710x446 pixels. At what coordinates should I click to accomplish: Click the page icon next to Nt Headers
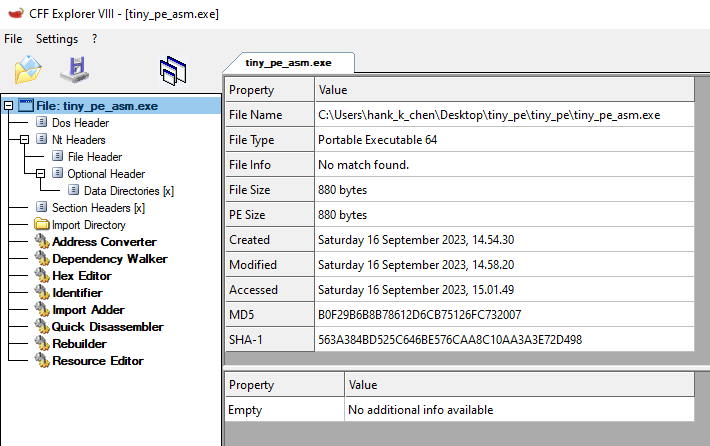pyautogui.click(x=42, y=139)
